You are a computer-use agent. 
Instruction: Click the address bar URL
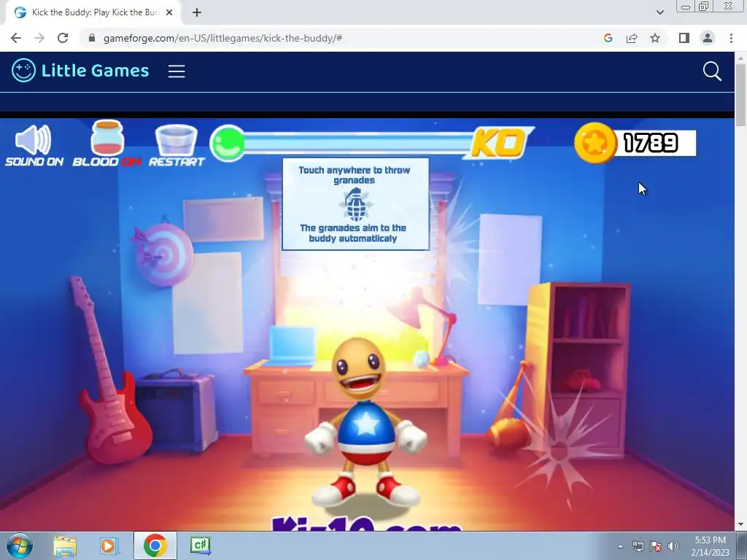pyautogui.click(x=222, y=38)
